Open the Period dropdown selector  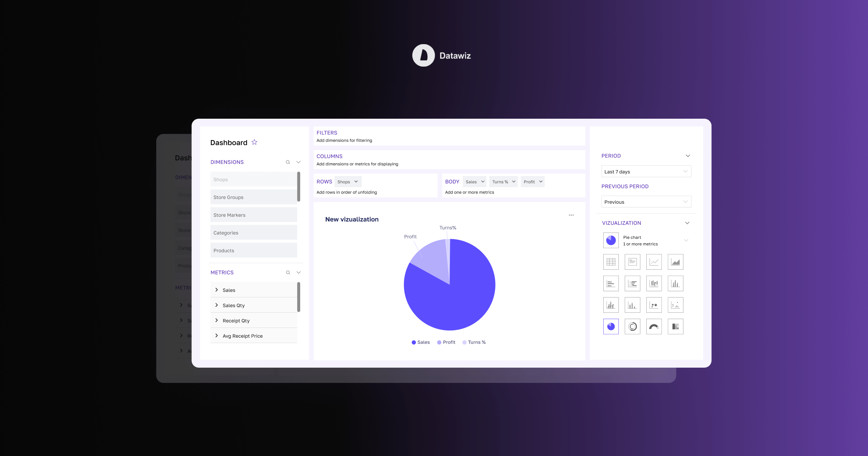tap(644, 171)
